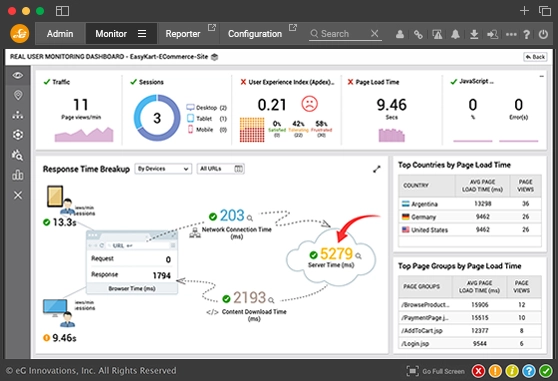Filter by yellow minor alarm icon
Image resolution: width=558 pixels, height=381 pixels.
coord(512,371)
